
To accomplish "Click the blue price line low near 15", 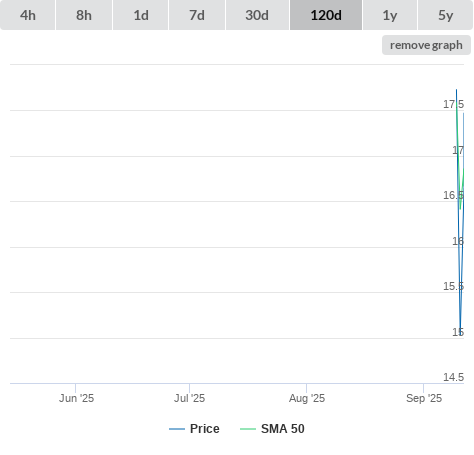I will pos(460,328).
